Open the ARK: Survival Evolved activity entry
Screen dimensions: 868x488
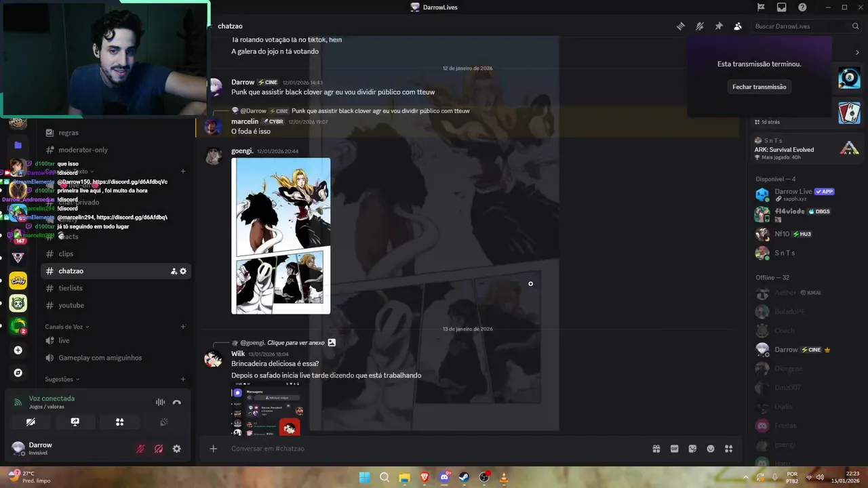[807, 149]
